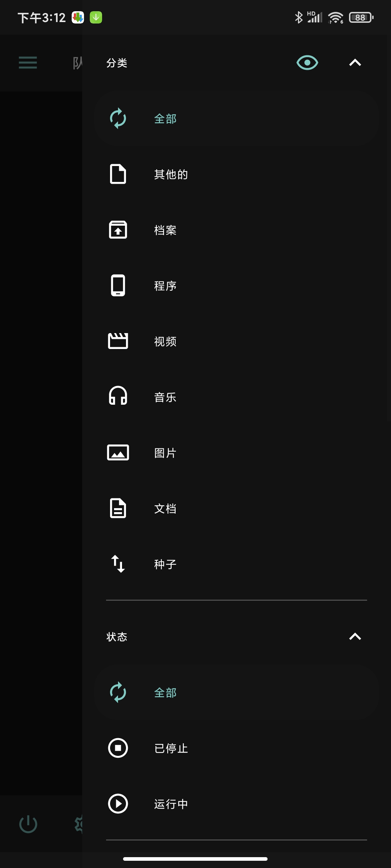Filter by 运行中 status
The width and height of the screenshot is (391, 868).
coord(236,804)
